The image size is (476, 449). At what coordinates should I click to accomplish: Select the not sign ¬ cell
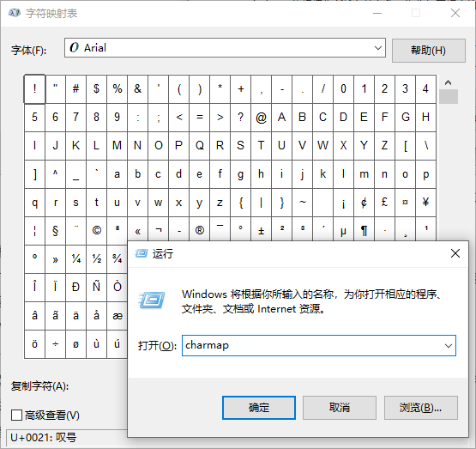(x=158, y=230)
